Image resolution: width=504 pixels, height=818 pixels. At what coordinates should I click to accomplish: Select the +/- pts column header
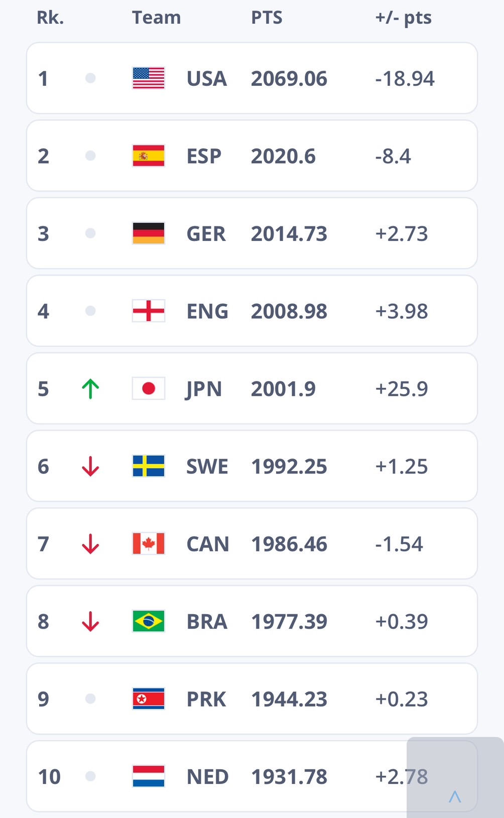tap(403, 18)
